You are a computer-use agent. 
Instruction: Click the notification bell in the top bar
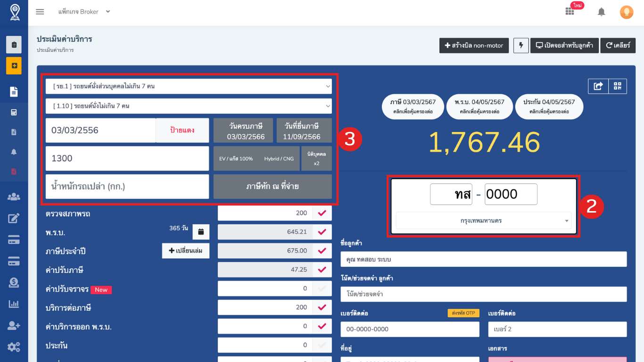[601, 12]
